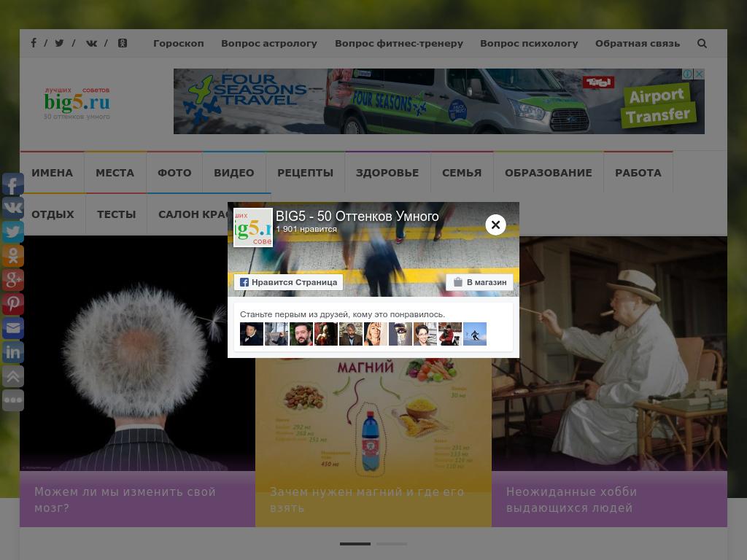Image resolution: width=747 pixels, height=560 pixels.
Task: Share on LinkedIn from the sidebar
Action: 13,352
